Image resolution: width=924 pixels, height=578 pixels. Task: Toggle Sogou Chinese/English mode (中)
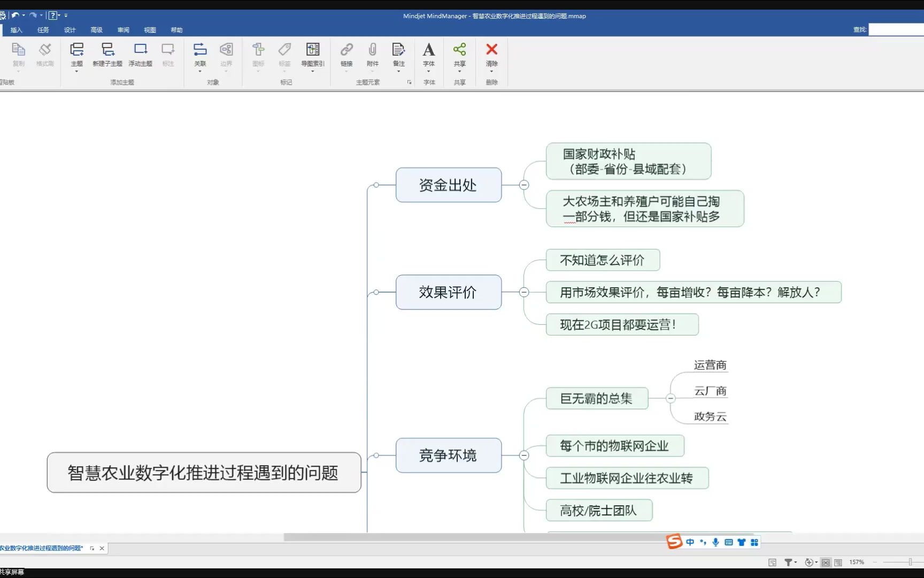pos(690,542)
